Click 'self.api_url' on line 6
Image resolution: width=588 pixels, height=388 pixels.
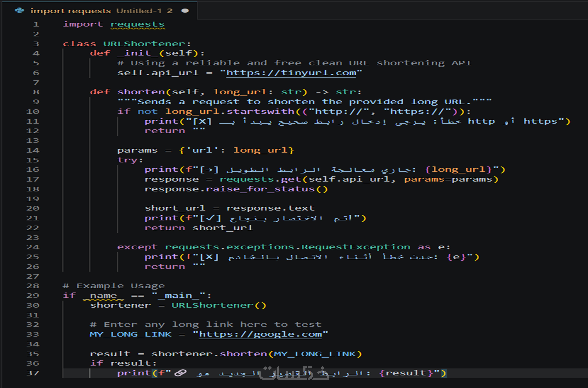[158, 73]
